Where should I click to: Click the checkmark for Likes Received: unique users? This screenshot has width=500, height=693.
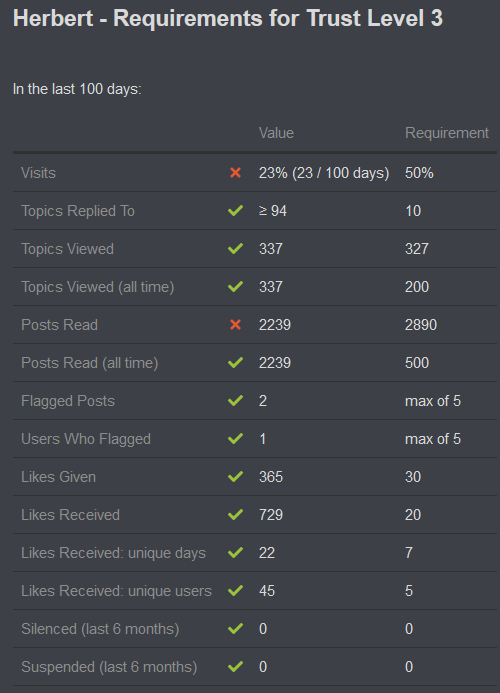[x=235, y=591]
